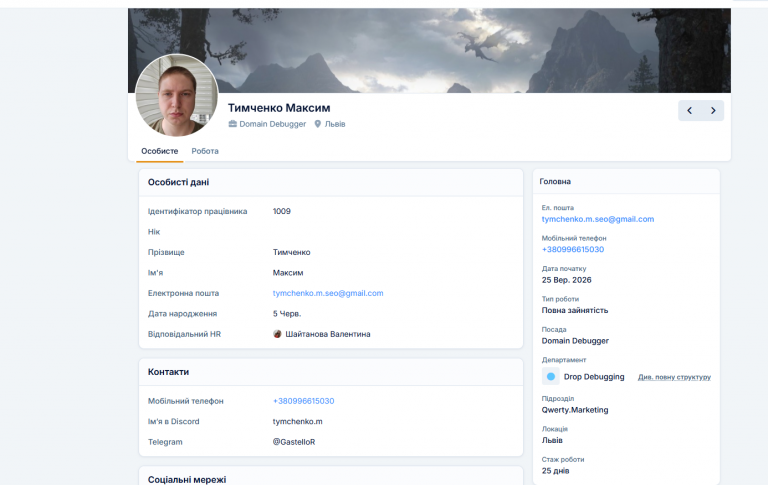Image resolution: width=768 pixels, height=485 pixels.
Task: Click Шайтанова Валентина's small avatar icon
Action: 277,334
